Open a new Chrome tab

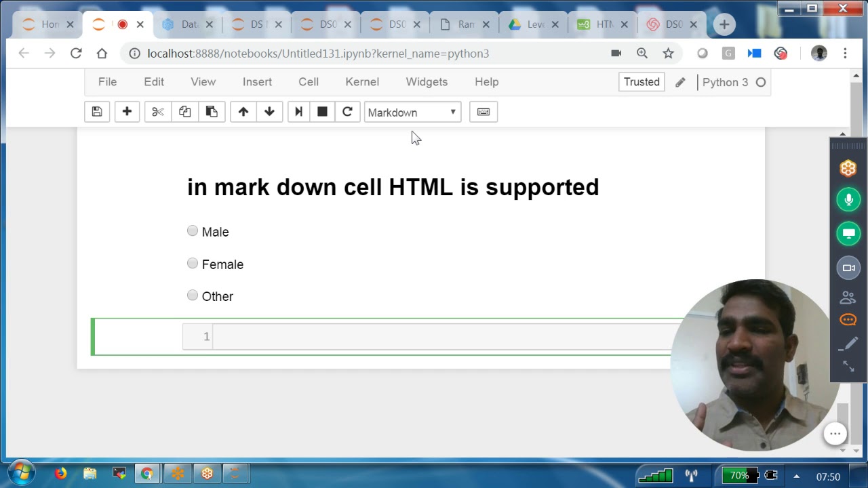[724, 24]
